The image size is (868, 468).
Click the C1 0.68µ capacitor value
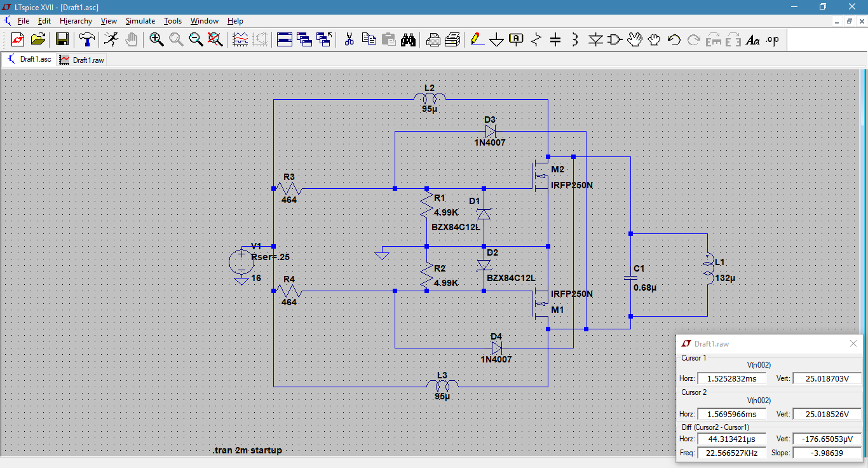pos(645,287)
